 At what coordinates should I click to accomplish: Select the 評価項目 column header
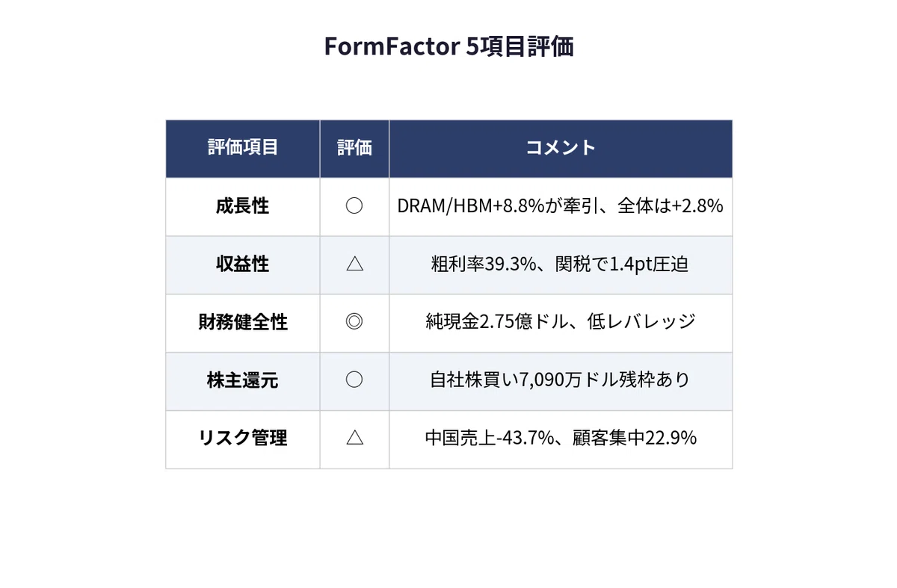pos(243,149)
